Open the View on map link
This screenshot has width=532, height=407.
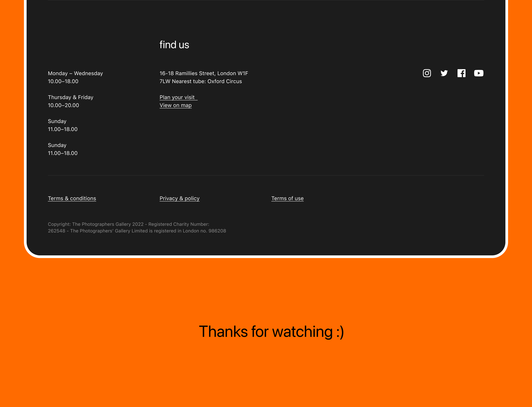click(175, 105)
